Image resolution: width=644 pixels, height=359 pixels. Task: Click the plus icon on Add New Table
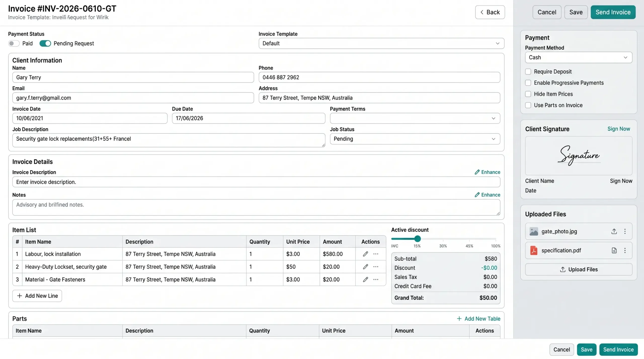459,319
